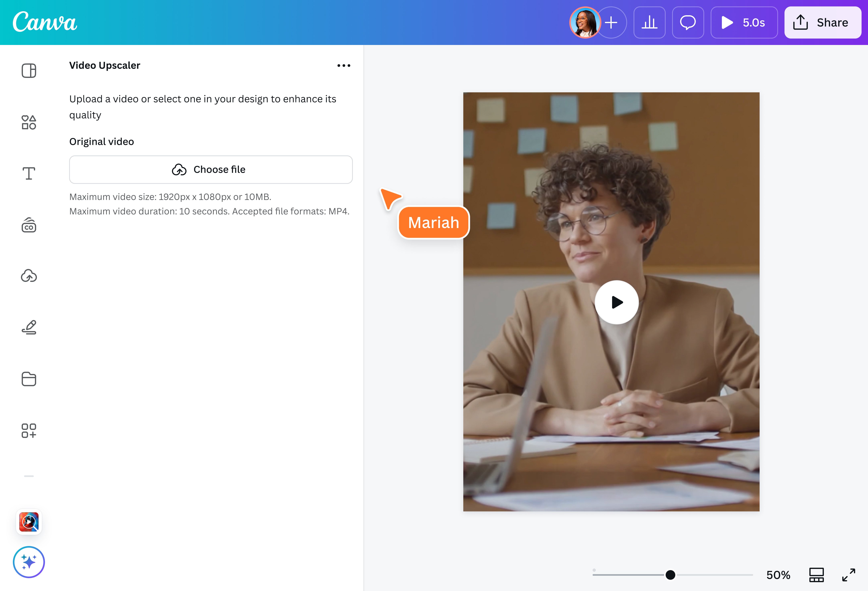Click the Share button

(822, 22)
